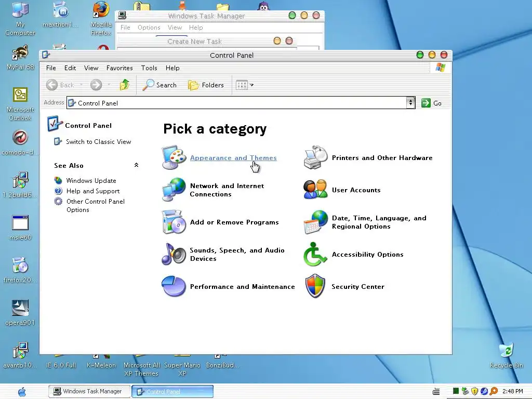Image resolution: width=532 pixels, height=399 pixels.
Task: Open Add or Remove Programs icon
Action: pyautogui.click(x=174, y=222)
